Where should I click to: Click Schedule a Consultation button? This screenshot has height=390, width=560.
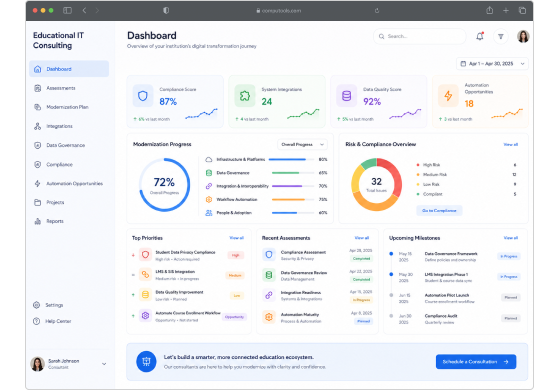476,362
